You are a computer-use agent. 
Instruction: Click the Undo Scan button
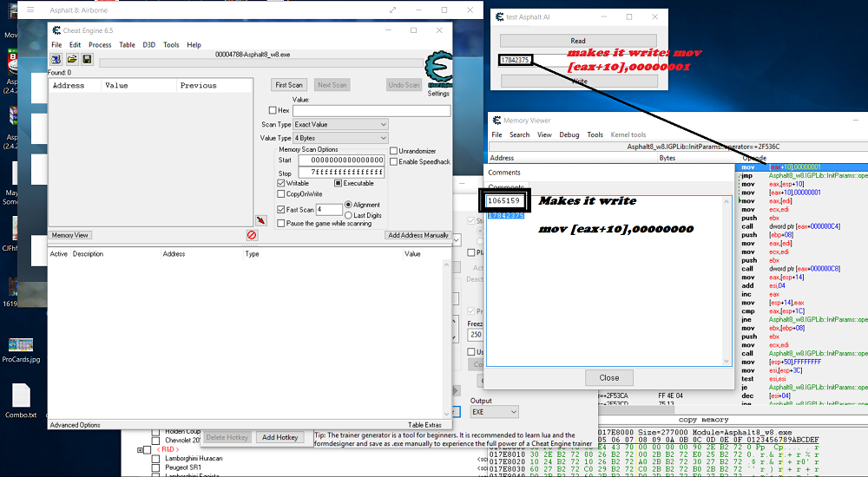coord(404,85)
